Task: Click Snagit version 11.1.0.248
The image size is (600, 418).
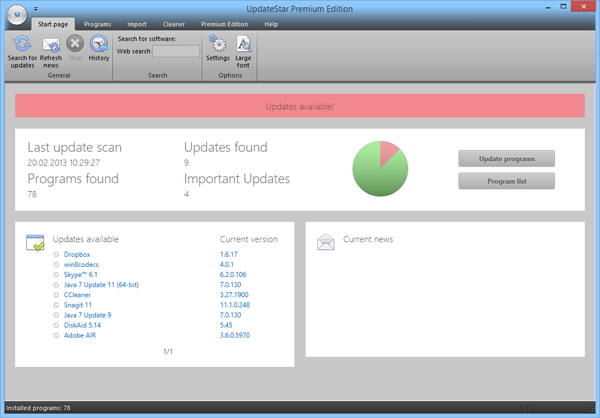Action: click(235, 305)
